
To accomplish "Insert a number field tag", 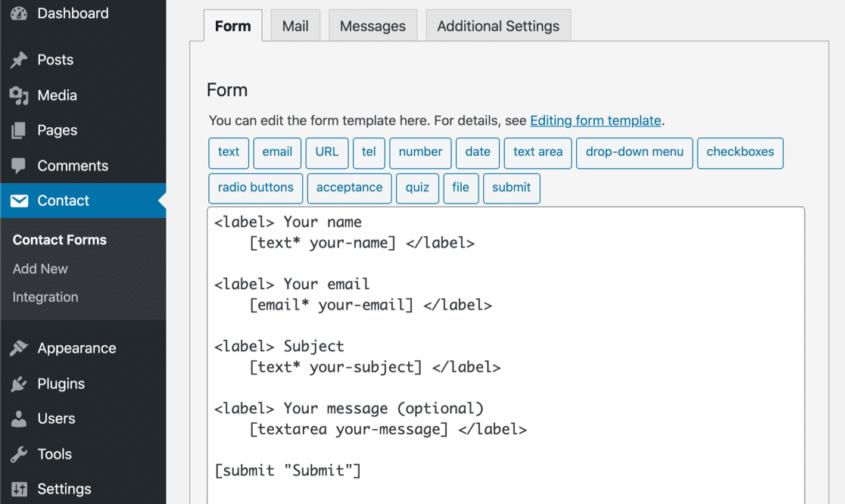I will click(420, 153).
